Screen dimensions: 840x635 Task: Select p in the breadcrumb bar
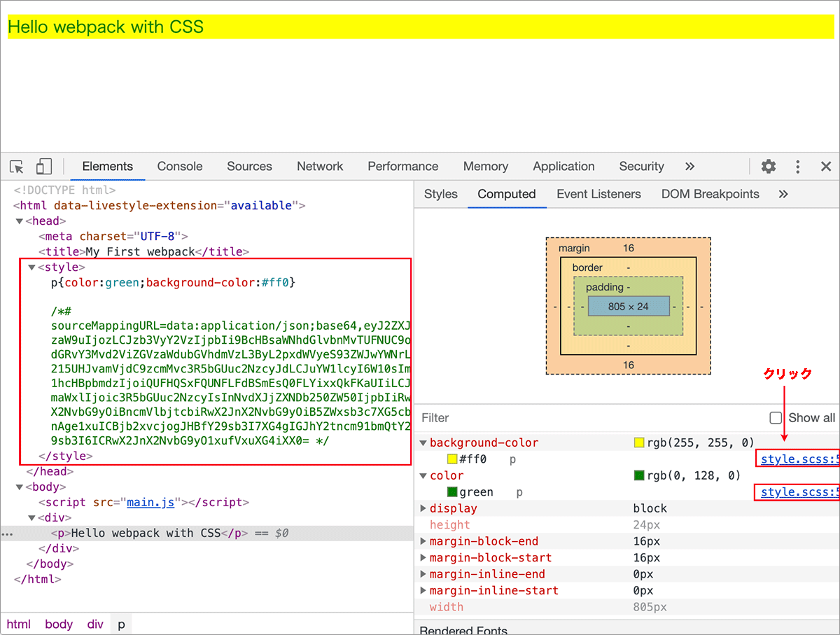pyautogui.click(x=121, y=624)
